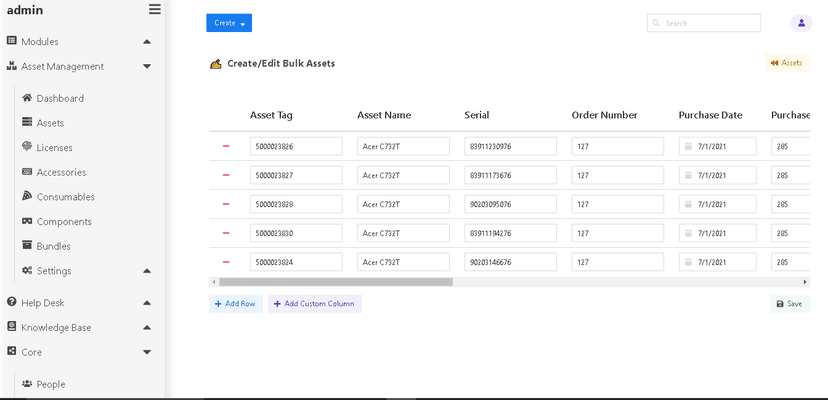
Task: Click the Asset Management boxes icon
Action: 11,66
